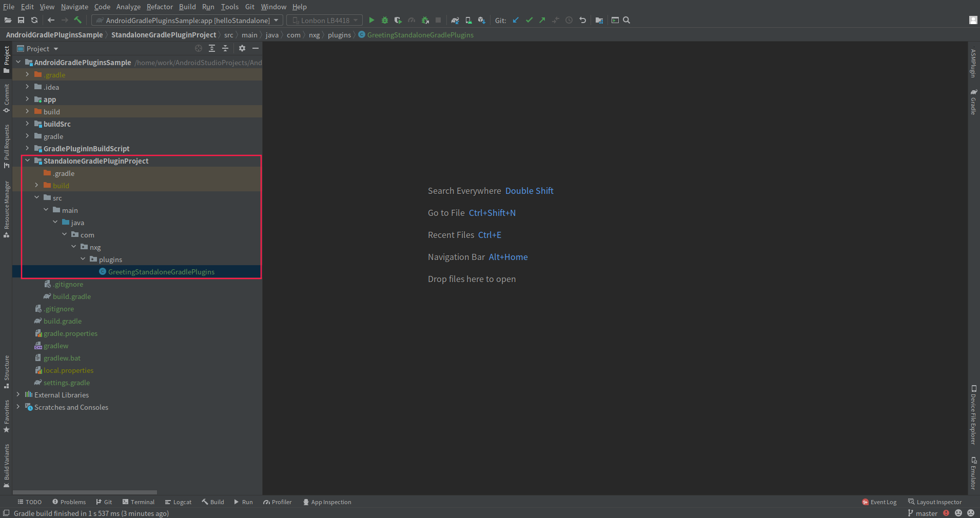Push commits using the green Git arrow
The height and width of the screenshot is (518, 980).
click(542, 21)
